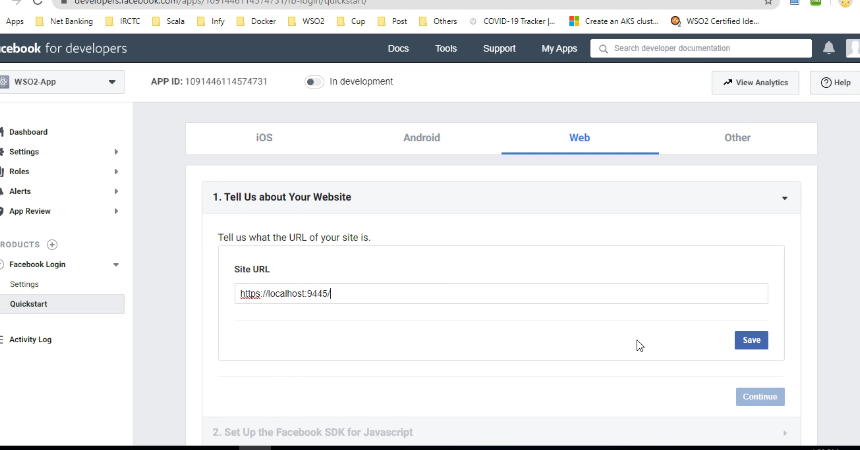This screenshot has height=450, width=860.
Task: Click the Help button text
Action: click(x=842, y=82)
